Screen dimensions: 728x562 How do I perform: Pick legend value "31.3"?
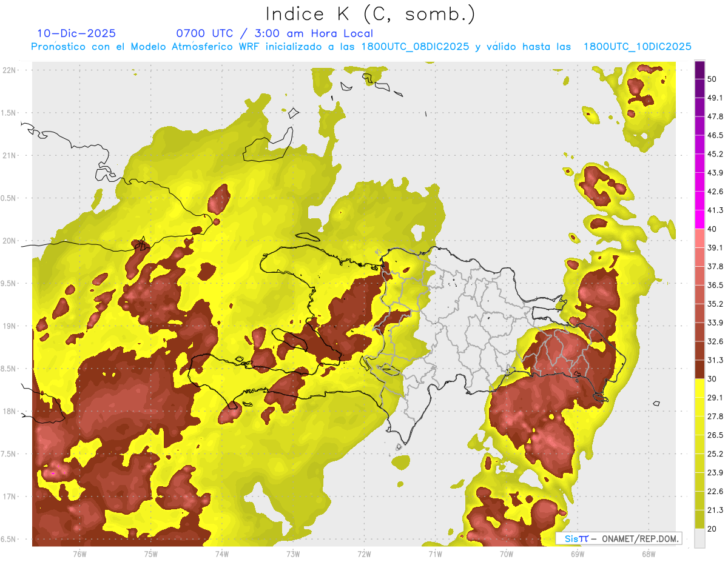click(x=715, y=360)
